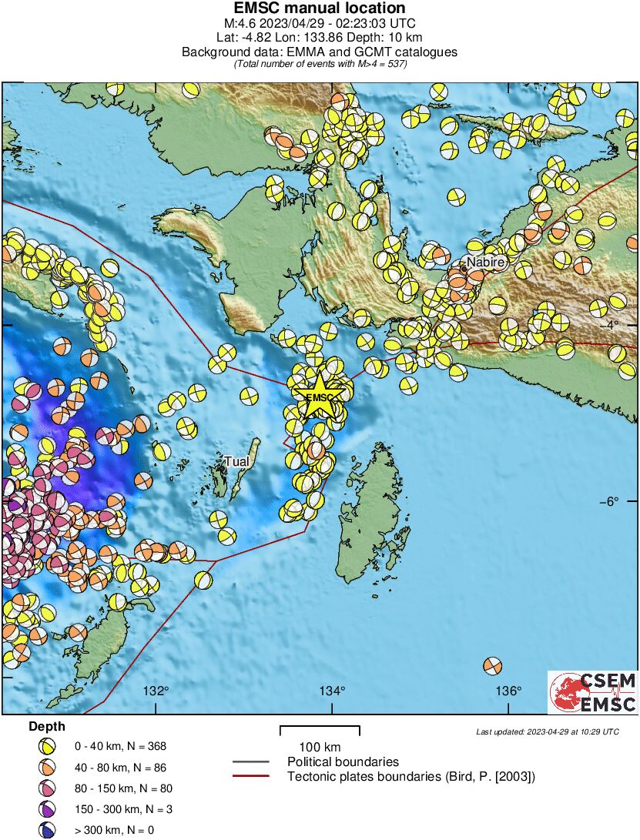Click the red Tectonic plates boundaries line sample
The image size is (640, 840).
coord(251,776)
